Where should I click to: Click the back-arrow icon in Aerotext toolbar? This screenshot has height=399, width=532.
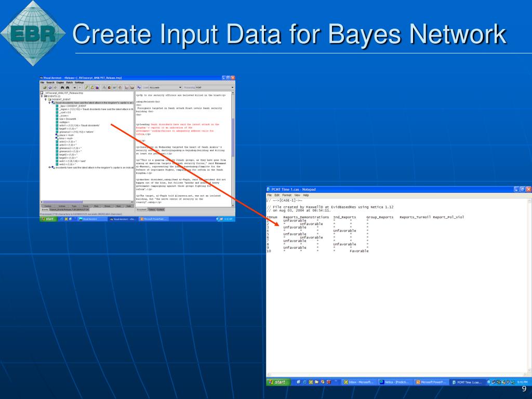tap(50, 87)
